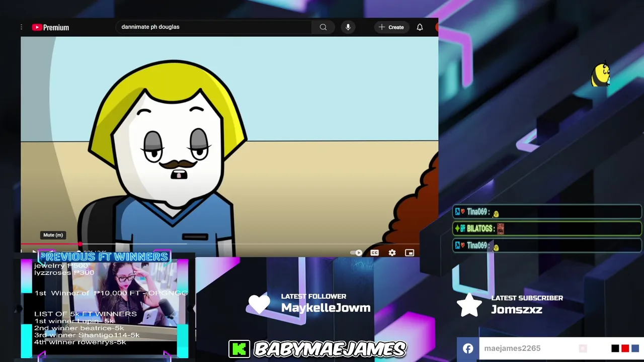
Task: Click the '3rd winner Shantigo114-5k' line
Action: [87, 335]
